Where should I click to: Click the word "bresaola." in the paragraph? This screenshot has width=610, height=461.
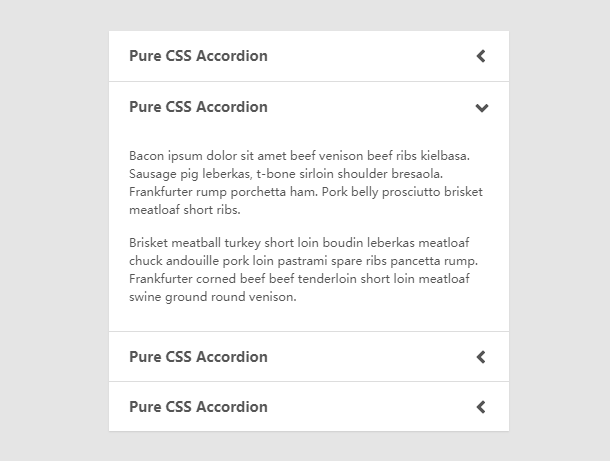click(x=417, y=174)
